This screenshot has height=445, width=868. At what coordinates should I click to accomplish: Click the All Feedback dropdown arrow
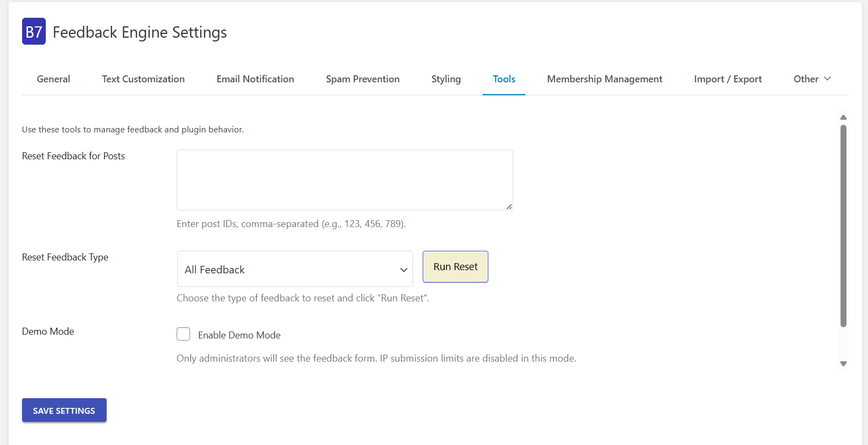click(403, 270)
